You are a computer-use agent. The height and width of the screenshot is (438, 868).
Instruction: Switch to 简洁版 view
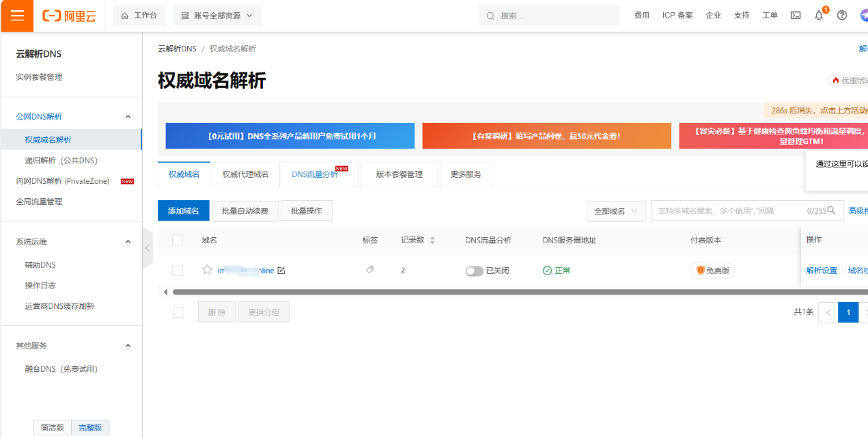tap(53, 428)
